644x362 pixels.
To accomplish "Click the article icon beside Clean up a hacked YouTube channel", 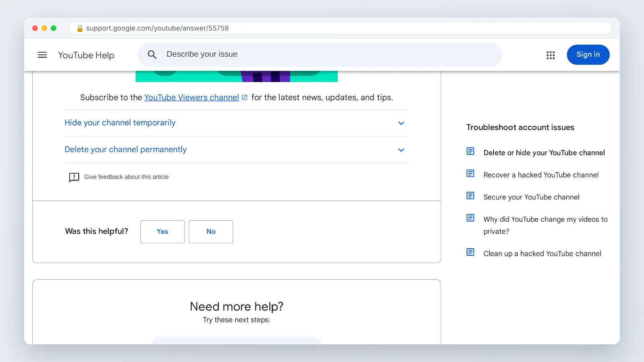I will pyautogui.click(x=470, y=252).
